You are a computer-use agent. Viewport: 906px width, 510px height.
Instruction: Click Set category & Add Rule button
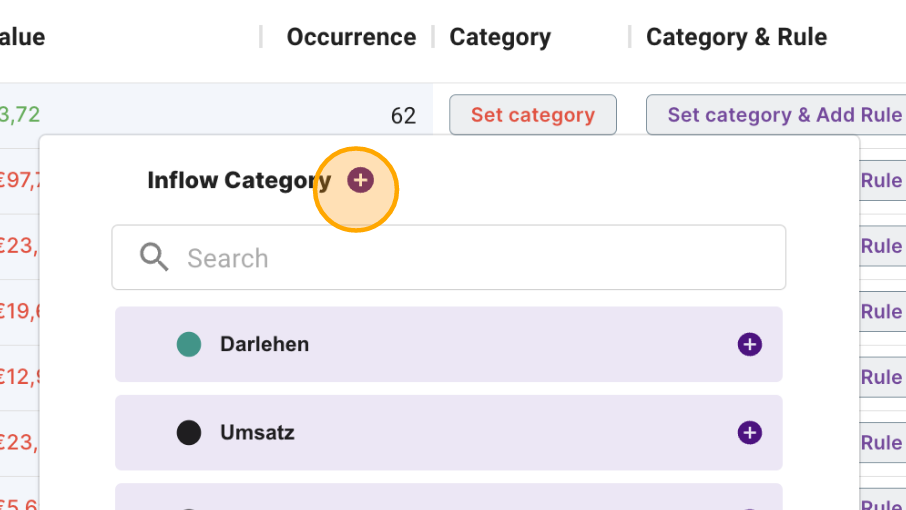(x=776, y=115)
